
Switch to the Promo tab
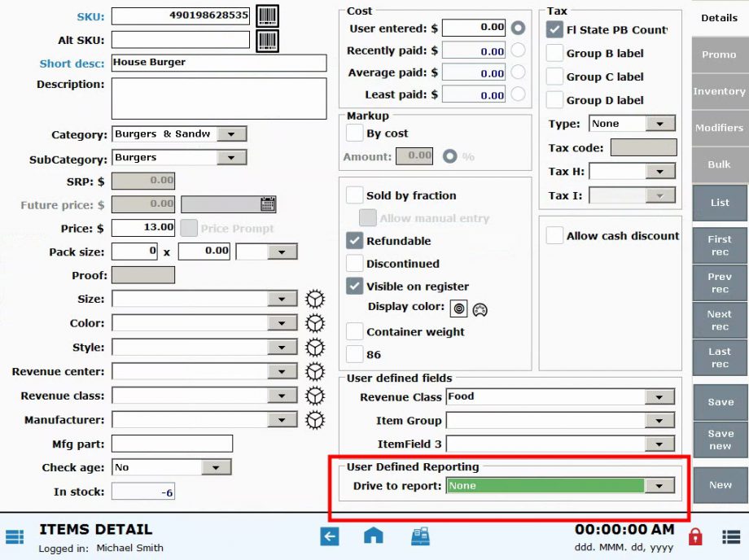click(720, 55)
